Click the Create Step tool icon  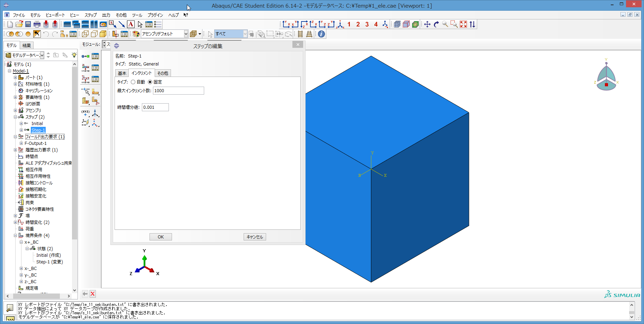click(x=85, y=56)
